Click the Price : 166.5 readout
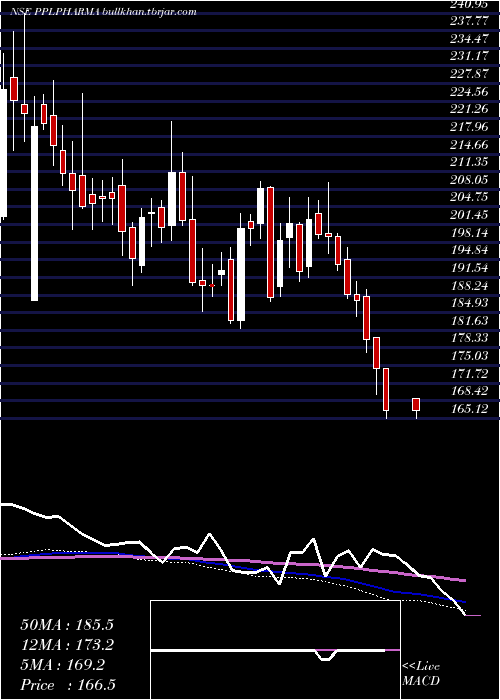This screenshot has height=700, width=500. (68, 685)
